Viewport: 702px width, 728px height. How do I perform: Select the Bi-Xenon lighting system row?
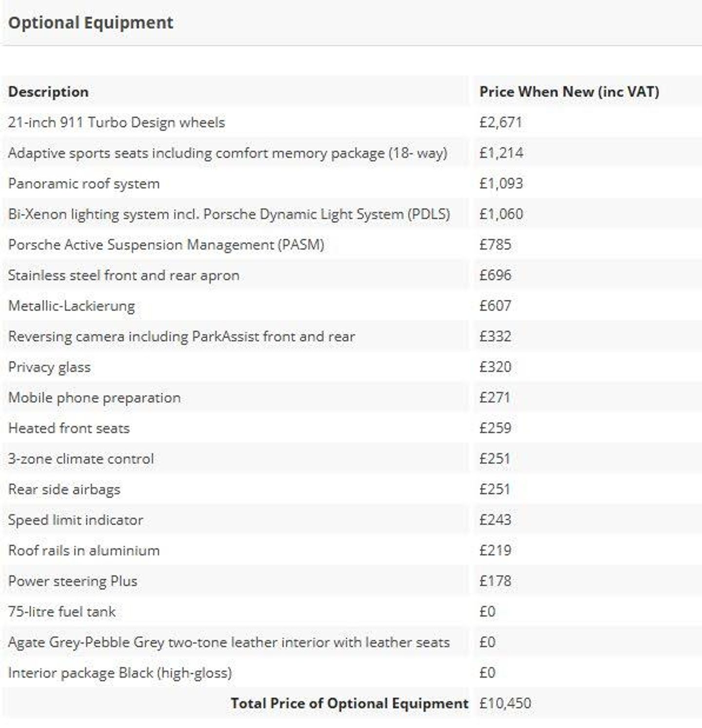[x=351, y=214]
